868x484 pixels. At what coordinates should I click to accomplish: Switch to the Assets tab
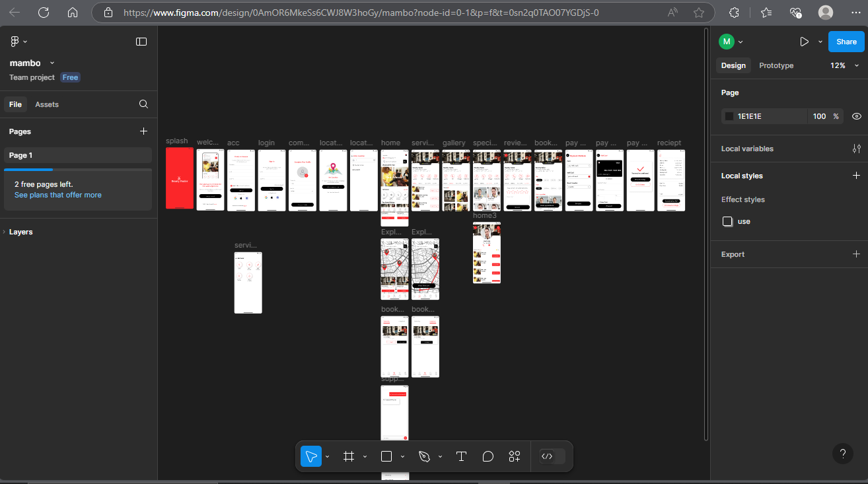(47, 104)
